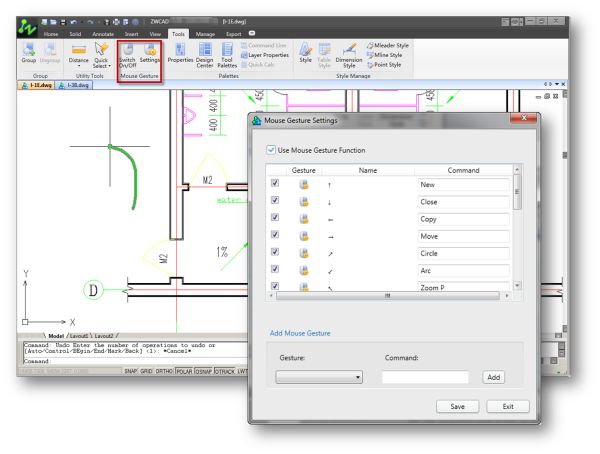Open the View ribbon tab

[x=155, y=34]
